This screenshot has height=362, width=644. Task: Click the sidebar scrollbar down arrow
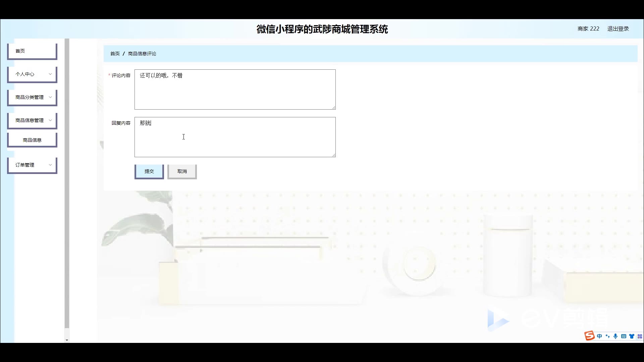coord(67,340)
